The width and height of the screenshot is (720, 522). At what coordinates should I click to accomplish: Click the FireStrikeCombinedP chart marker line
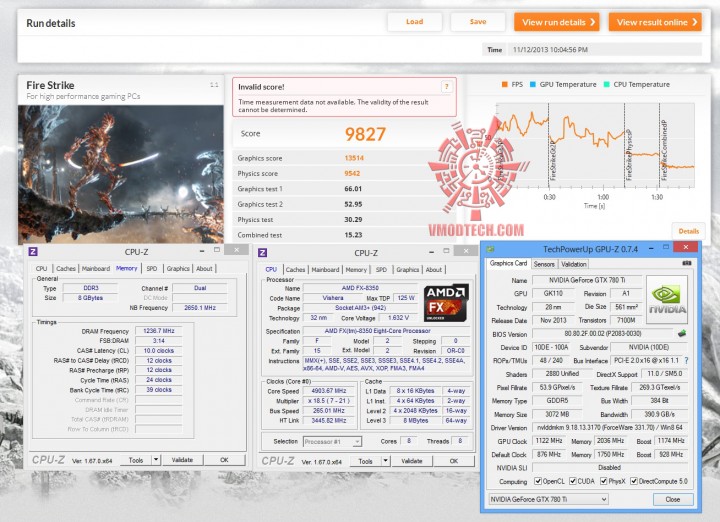pyautogui.click(x=659, y=146)
